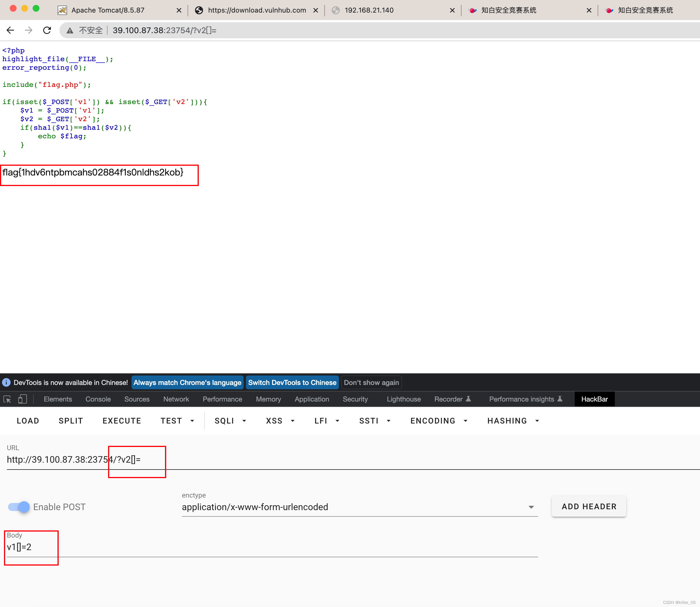
Task: Click the browser forward arrow icon
Action: click(x=29, y=31)
